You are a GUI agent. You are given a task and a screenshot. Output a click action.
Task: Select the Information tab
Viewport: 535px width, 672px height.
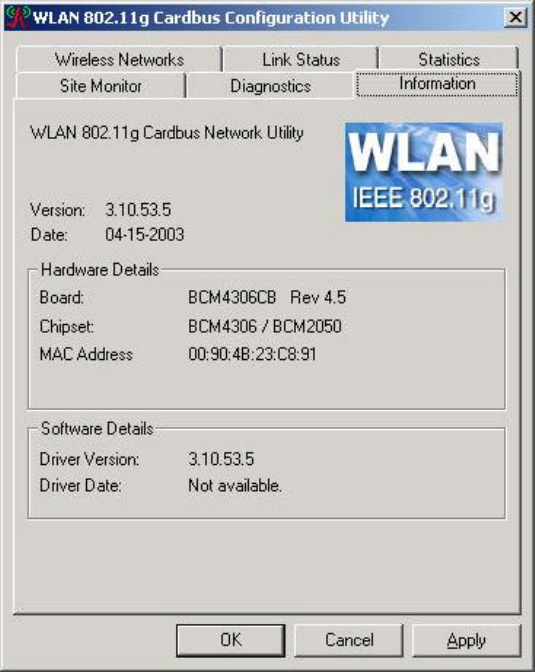point(437,84)
